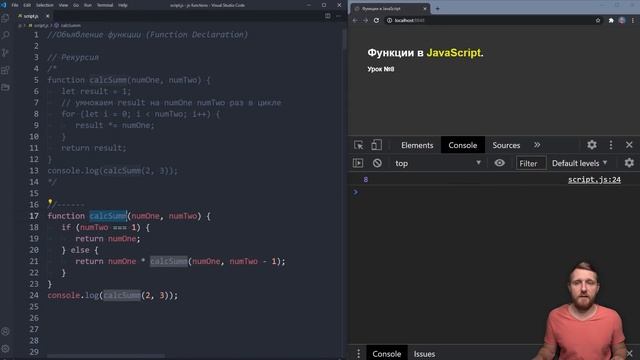Screen dimensions: 640x360
Task: Open a new Chrome tab
Action: 438,8
